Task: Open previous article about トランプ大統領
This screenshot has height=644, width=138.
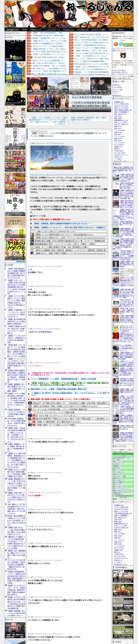Action: point(48,121)
